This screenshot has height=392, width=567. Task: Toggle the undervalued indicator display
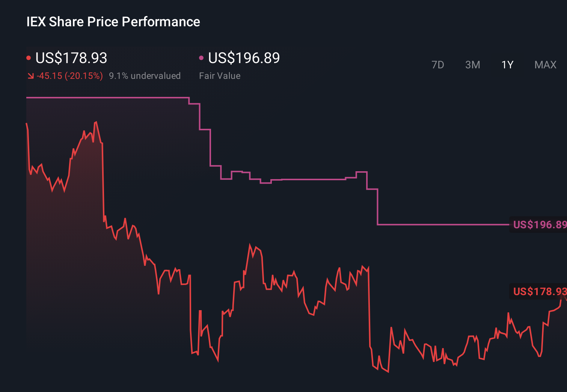(145, 75)
